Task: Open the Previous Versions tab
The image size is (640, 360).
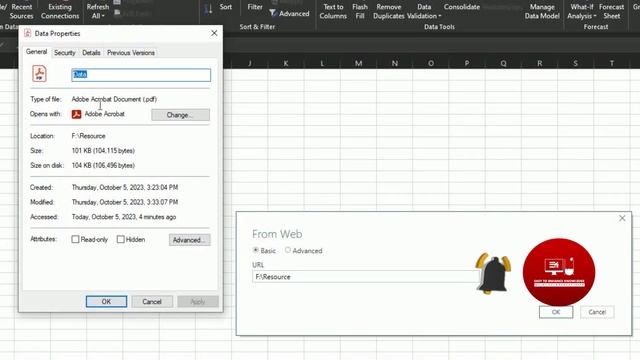Action: (x=131, y=53)
